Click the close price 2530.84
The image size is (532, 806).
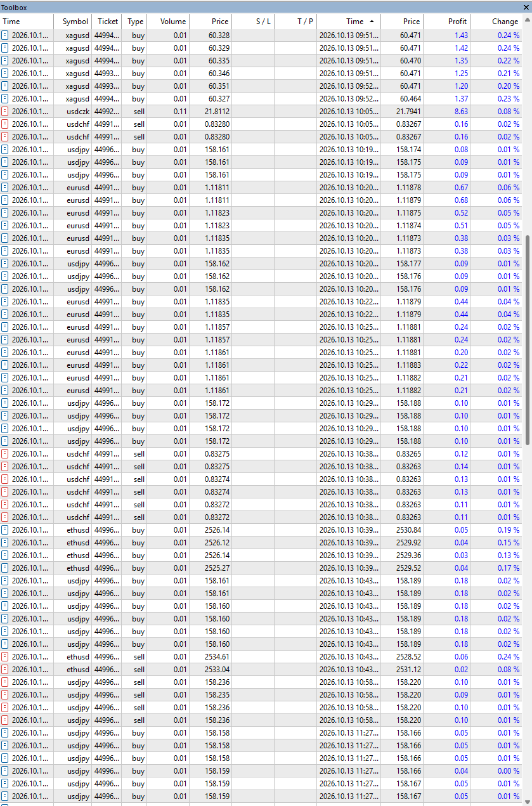408,530
